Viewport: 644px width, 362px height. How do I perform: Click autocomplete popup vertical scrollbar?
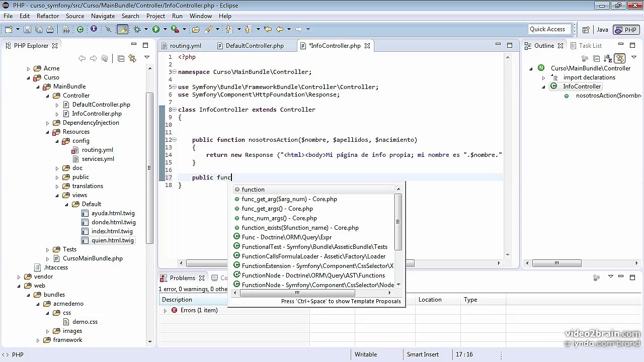pos(398,221)
